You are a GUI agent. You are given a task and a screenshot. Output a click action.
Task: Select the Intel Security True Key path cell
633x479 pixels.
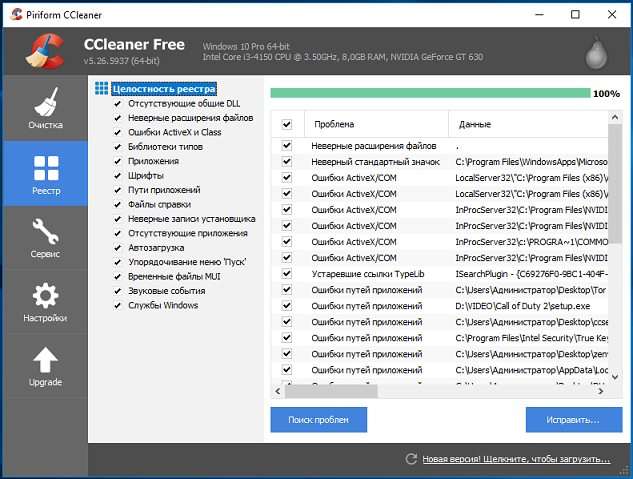click(x=531, y=338)
